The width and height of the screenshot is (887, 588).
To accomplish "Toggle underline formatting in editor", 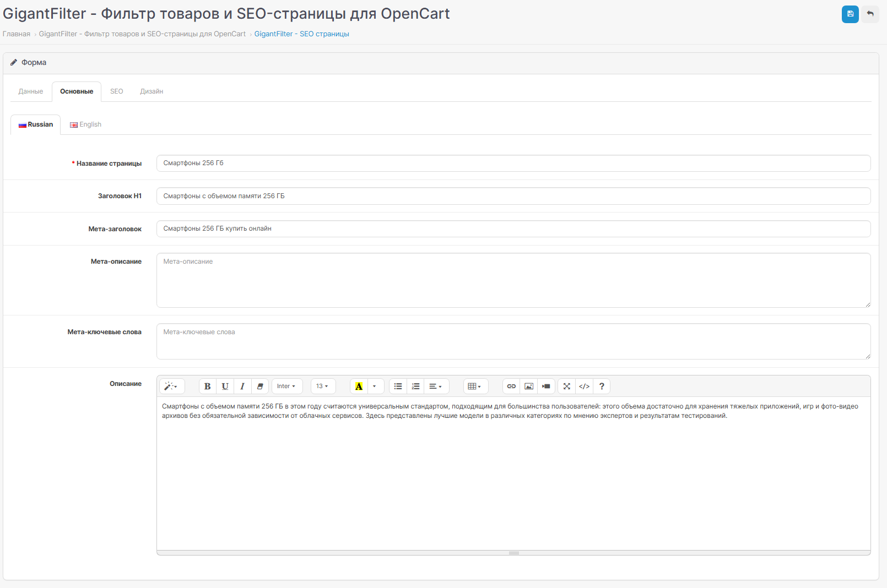I will tap(225, 386).
